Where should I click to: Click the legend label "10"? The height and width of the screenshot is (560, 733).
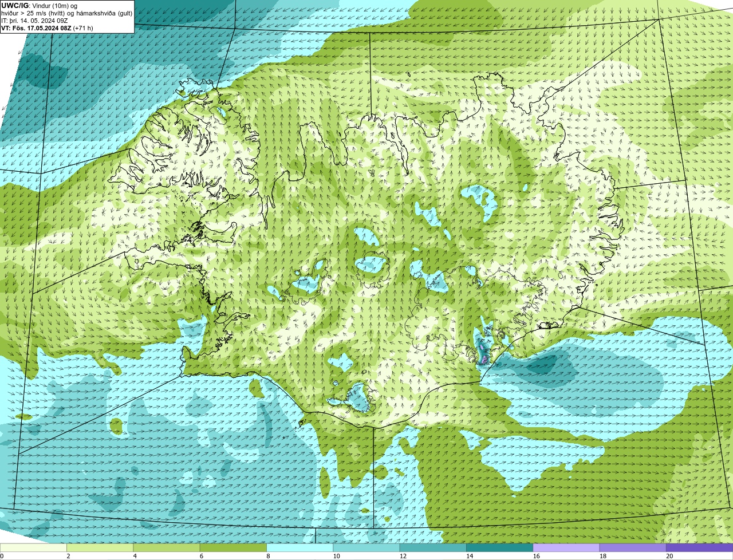(336, 556)
